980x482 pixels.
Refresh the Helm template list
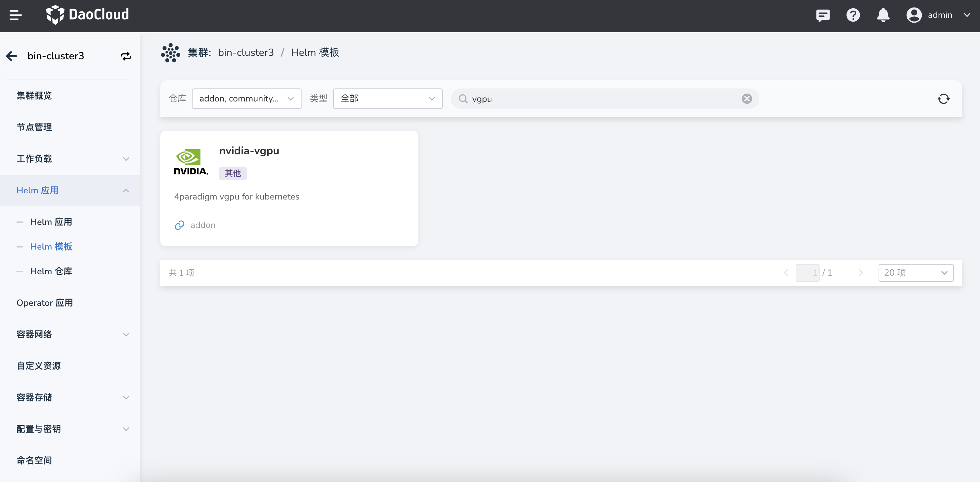coord(943,99)
